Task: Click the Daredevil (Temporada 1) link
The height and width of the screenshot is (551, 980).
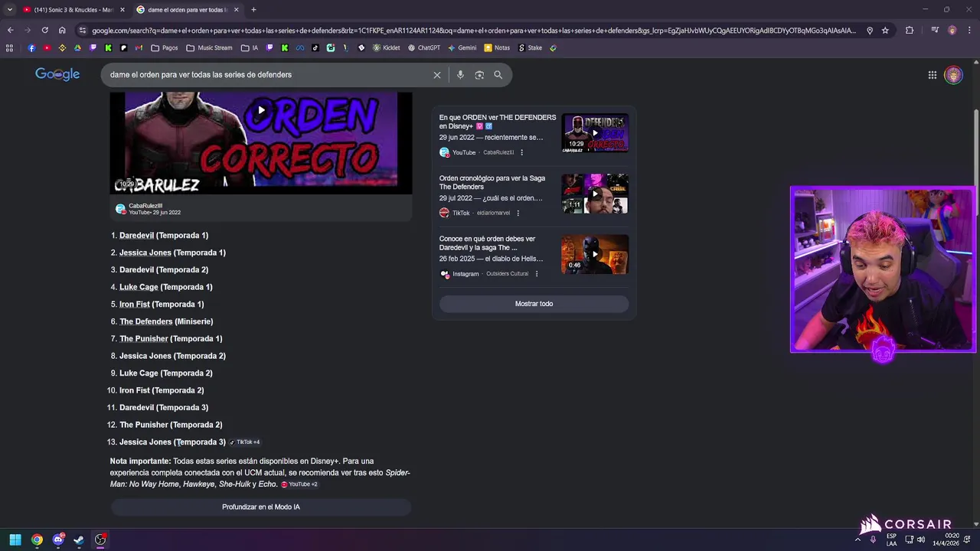Action: click(x=164, y=236)
